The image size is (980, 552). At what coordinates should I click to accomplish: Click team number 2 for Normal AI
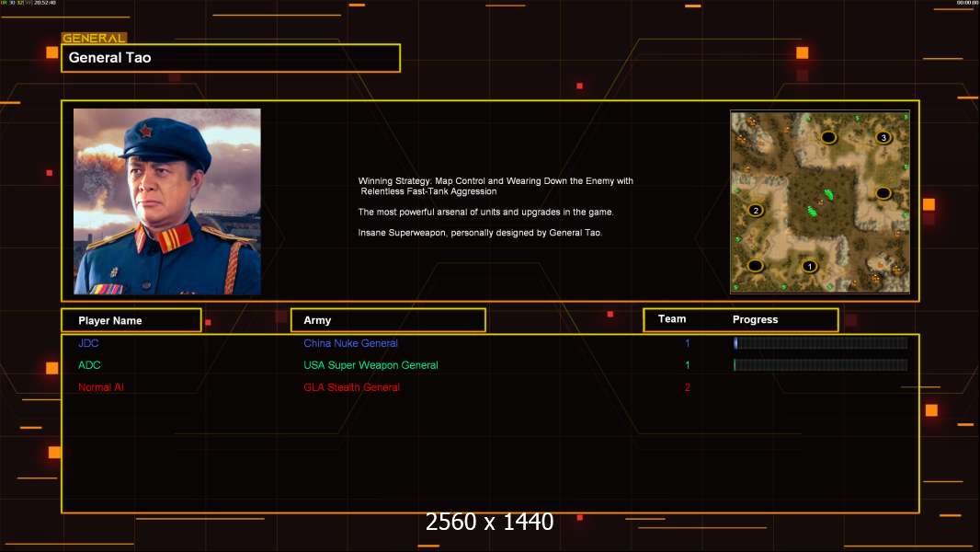[x=687, y=387]
